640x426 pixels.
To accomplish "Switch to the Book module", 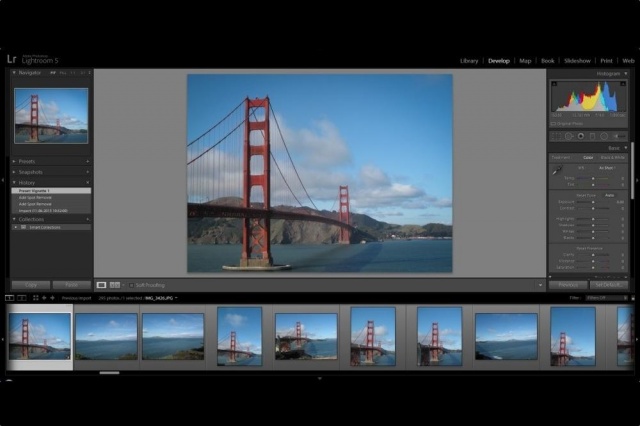I will [x=548, y=61].
